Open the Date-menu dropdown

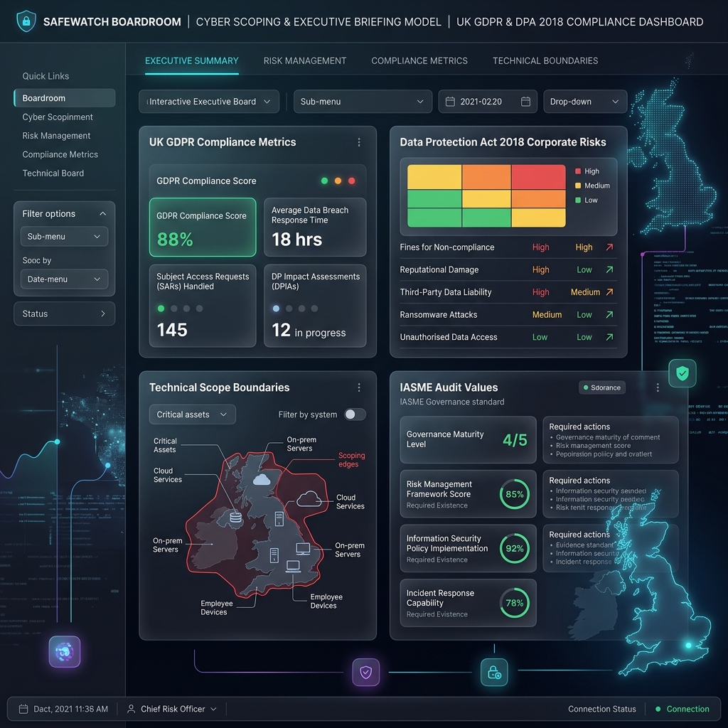[64, 279]
